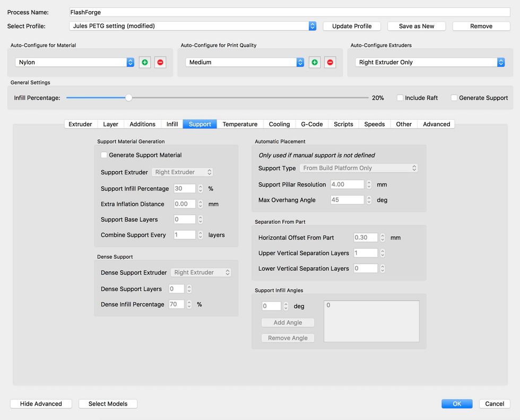
Task: Click red remove print quality icon
Action: (330, 62)
